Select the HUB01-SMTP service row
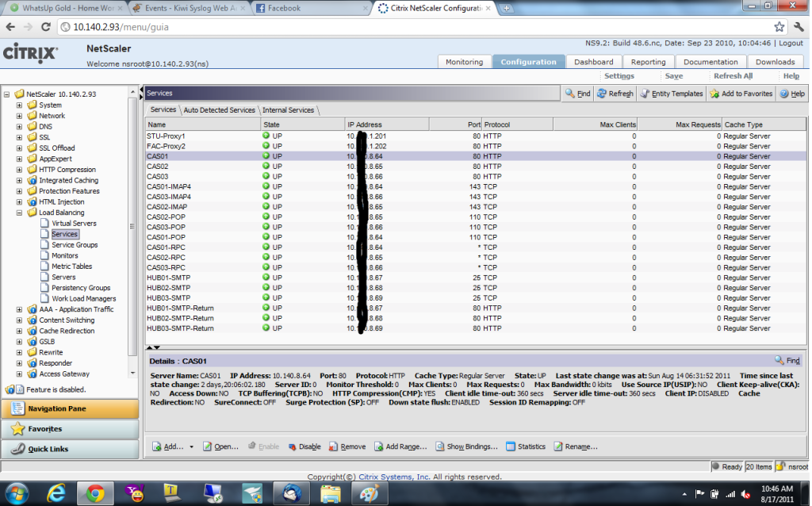The height and width of the screenshot is (506, 812). (476, 278)
